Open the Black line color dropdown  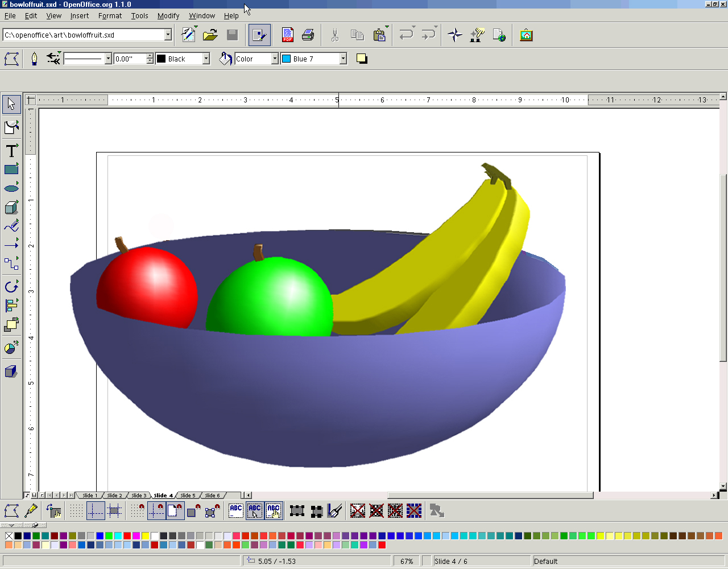click(206, 59)
